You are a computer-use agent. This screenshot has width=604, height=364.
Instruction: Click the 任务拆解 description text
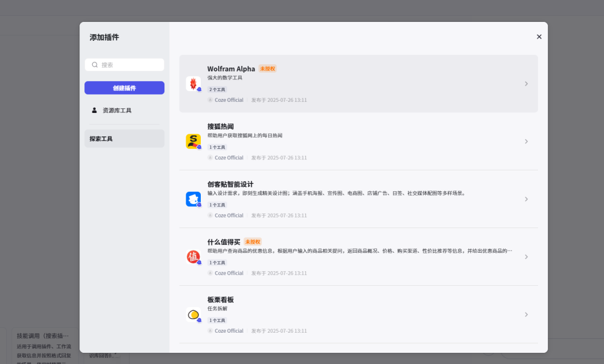pos(217,309)
